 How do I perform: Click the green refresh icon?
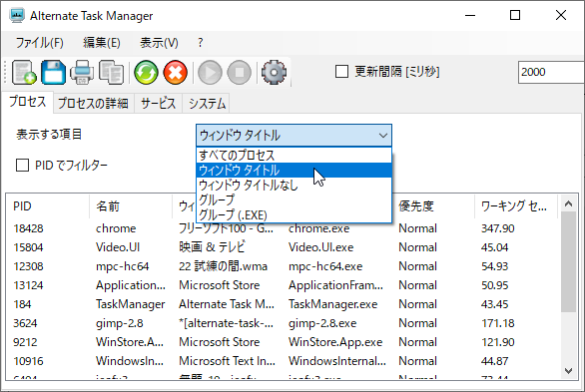(146, 72)
